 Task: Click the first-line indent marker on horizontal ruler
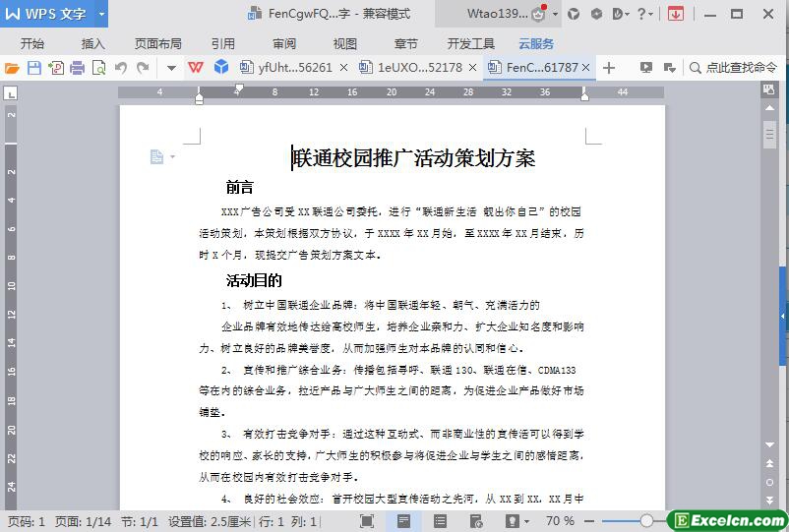[239, 89]
